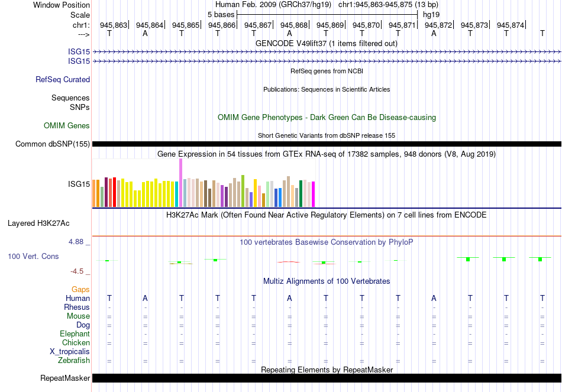Select the Mouse alignment row label
Image resolution: width=562 pixels, height=392 pixels.
78,316
